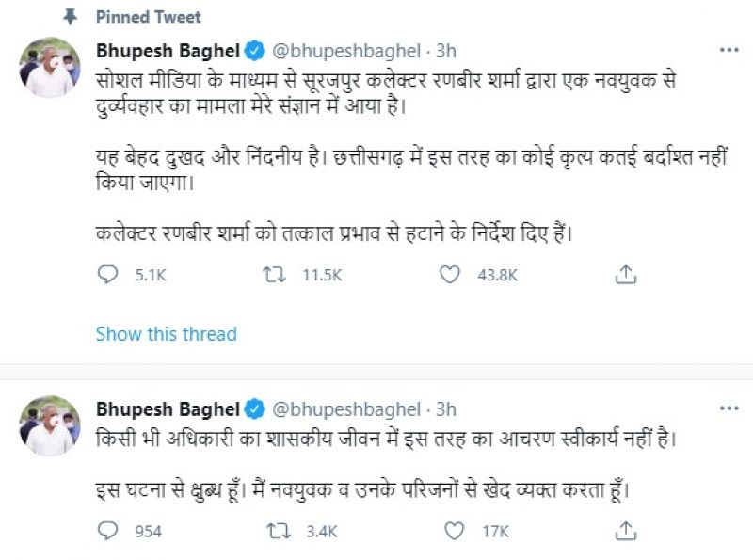Open profile picture on the pinned tweet
Image resolution: width=753 pixels, height=560 pixels.
coord(50,68)
